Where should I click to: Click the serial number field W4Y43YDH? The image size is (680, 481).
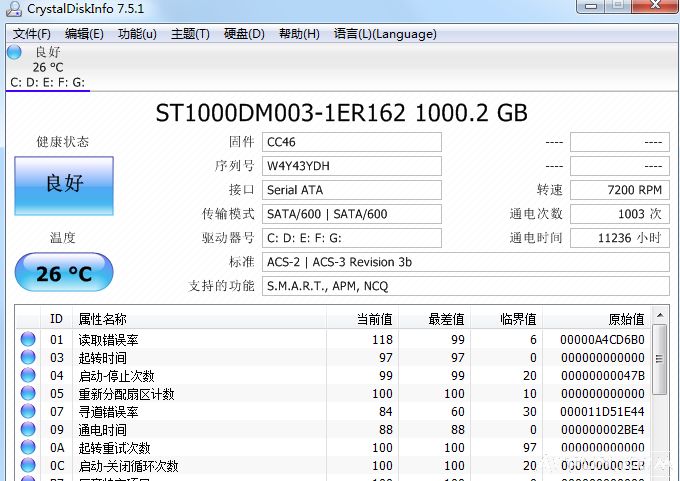pyautogui.click(x=351, y=166)
